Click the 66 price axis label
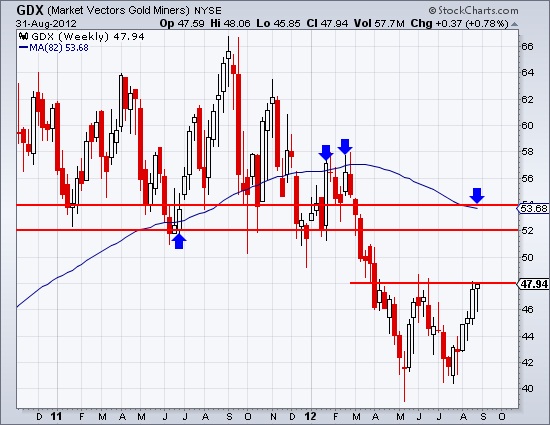The height and width of the screenshot is (425, 550). 527,47
